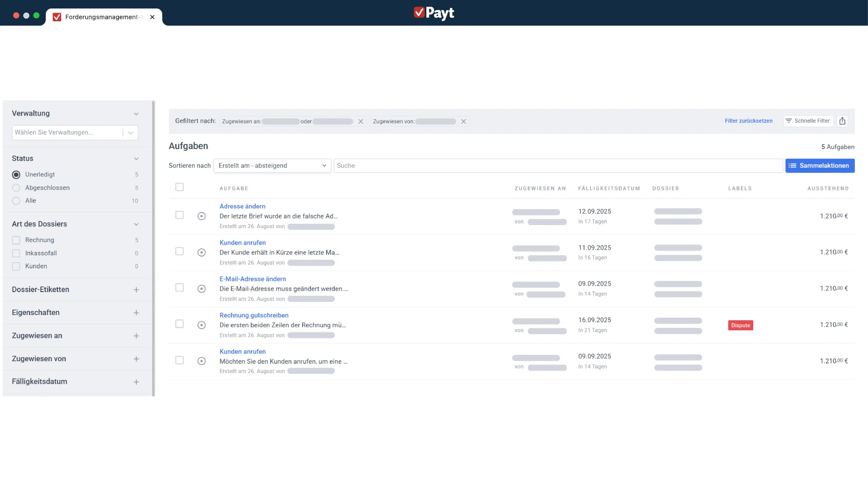Open the Sammelaktionen button
The width and height of the screenshot is (868, 488).
[x=819, y=166]
